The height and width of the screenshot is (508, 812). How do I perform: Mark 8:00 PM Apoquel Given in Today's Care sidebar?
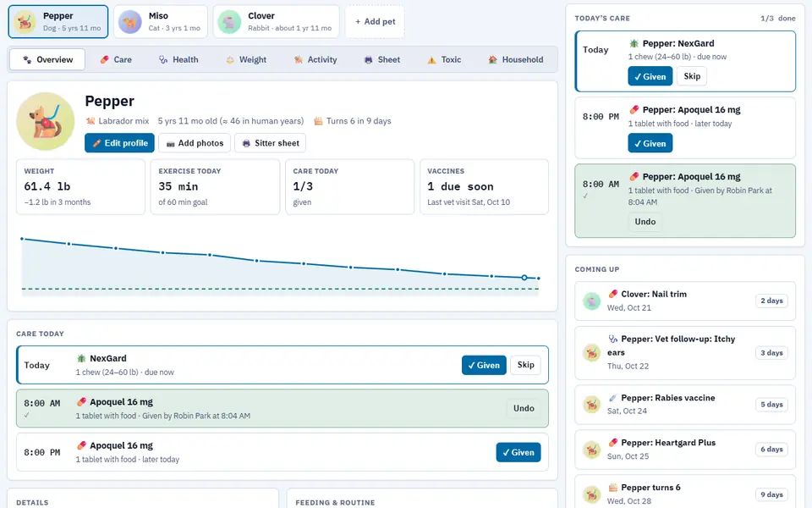click(650, 143)
